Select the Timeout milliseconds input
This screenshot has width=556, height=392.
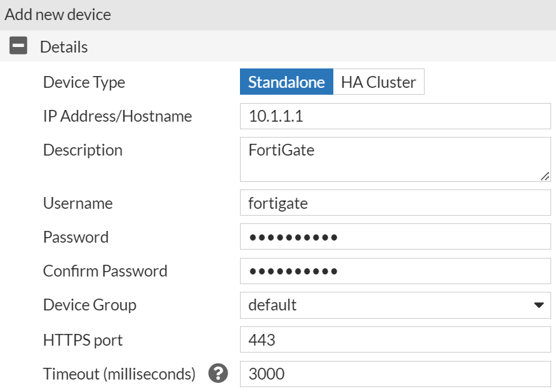395,374
